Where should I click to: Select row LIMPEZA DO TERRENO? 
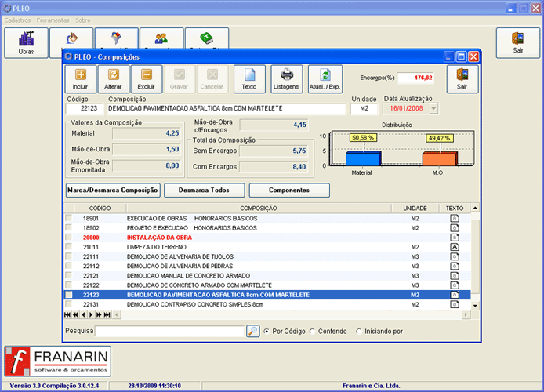(x=267, y=247)
